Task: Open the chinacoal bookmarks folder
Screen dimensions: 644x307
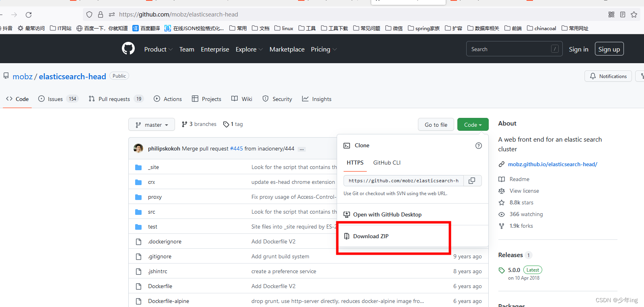Action: click(541, 28)
